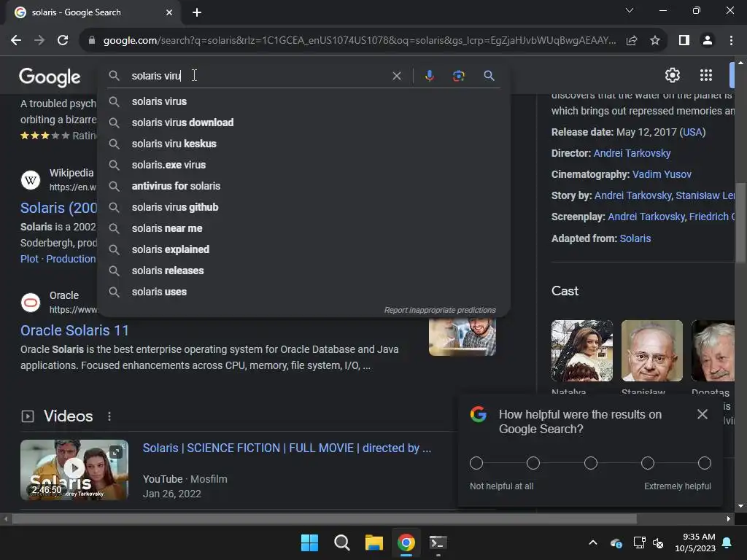Open Natalya cast member photo
The image size is (747, 560).
point(581,351)
